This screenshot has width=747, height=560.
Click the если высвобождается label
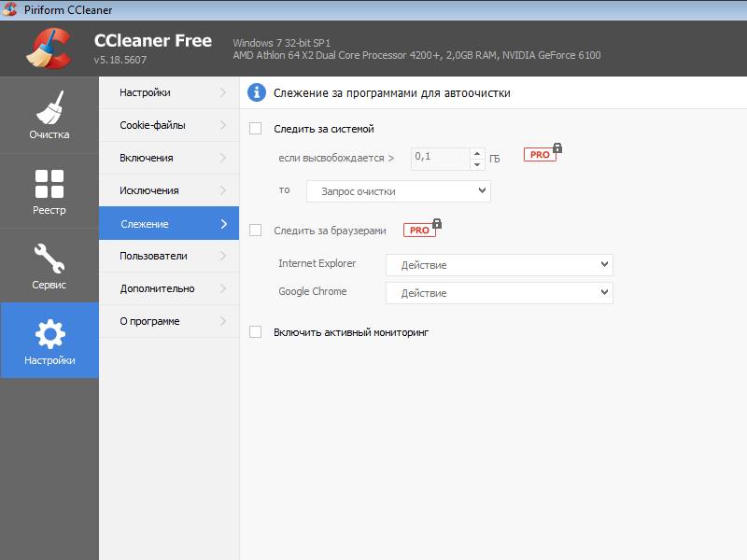[336, 158]
